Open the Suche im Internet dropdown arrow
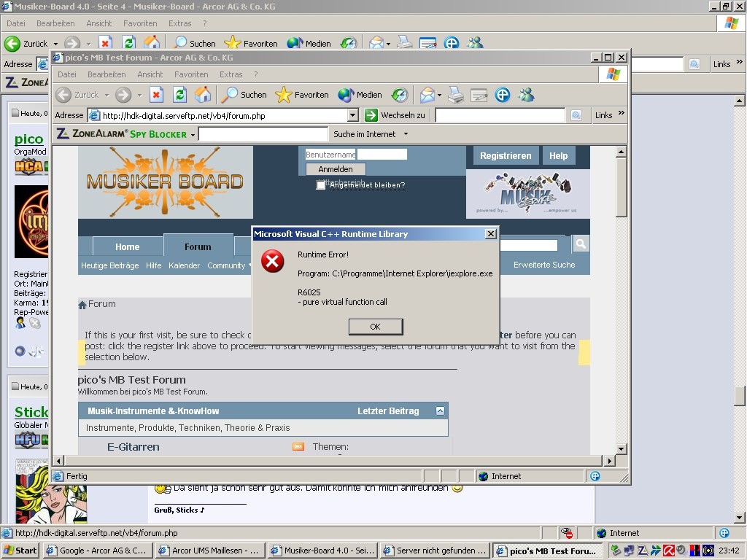Image resolution: width=747 pixels, height=560 pixels. point(406,134)
